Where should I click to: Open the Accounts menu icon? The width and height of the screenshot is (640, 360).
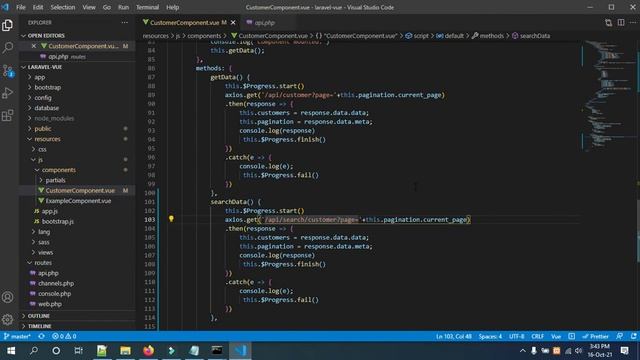click(x=8, y=297)
